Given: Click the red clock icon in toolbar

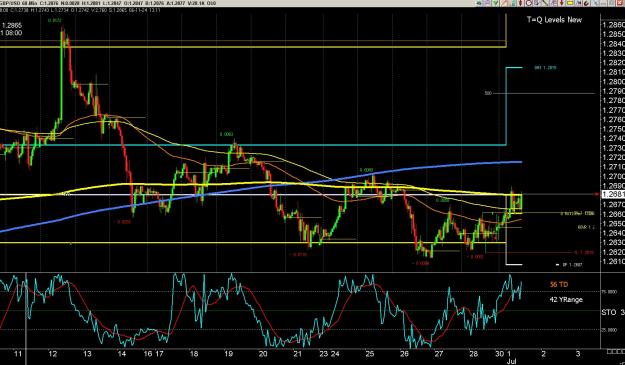Looking at the screenshot, I should pos(529,3).
